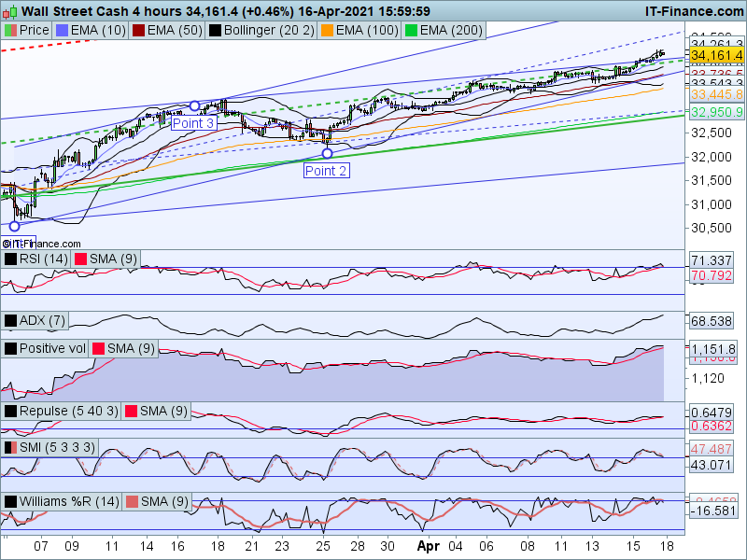Click the dark red EMA (50) swatch
The image size is (747, 560).
tap(138, 31)
